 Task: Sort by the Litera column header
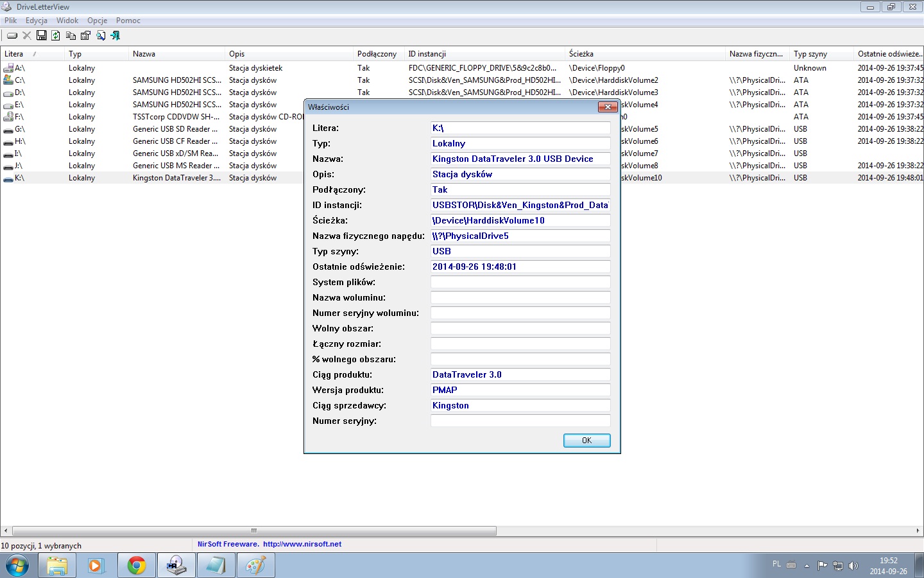33,54
